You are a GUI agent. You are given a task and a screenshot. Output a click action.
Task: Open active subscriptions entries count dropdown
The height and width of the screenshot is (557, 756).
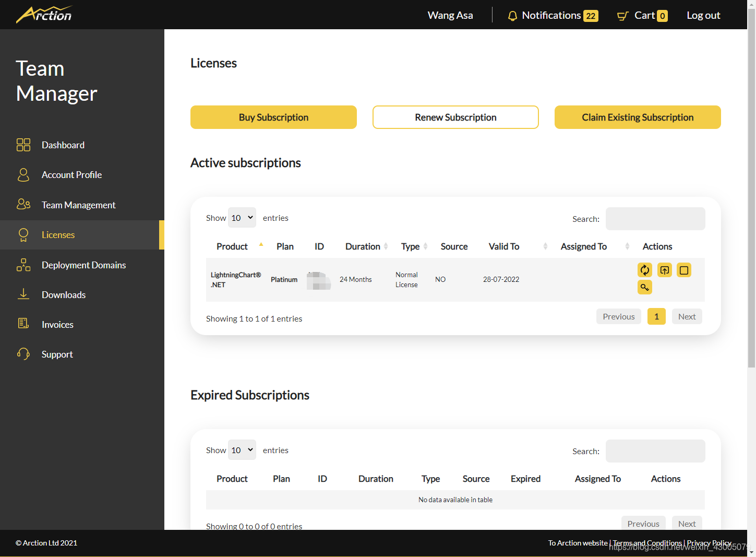point(242,218)
